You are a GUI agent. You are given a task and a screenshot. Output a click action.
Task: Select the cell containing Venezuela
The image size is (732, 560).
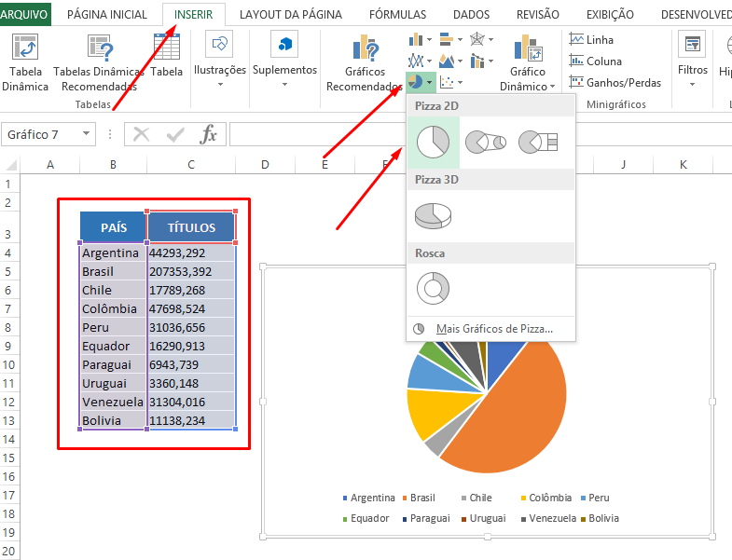[113, 402]
